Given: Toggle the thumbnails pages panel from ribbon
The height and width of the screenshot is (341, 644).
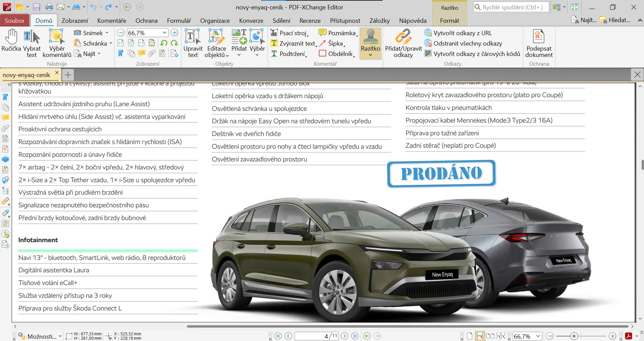Looking at the screenshot, I should coord(131,54).
